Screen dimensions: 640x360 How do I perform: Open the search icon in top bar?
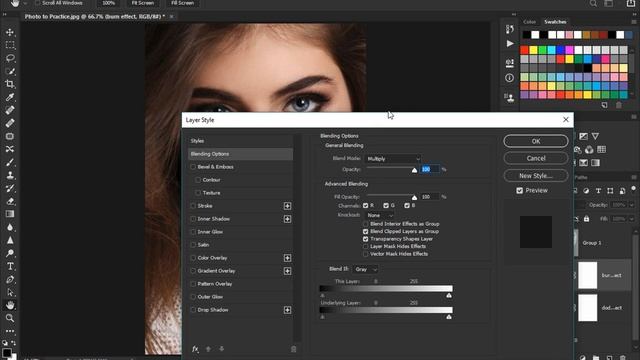(593, 3)
